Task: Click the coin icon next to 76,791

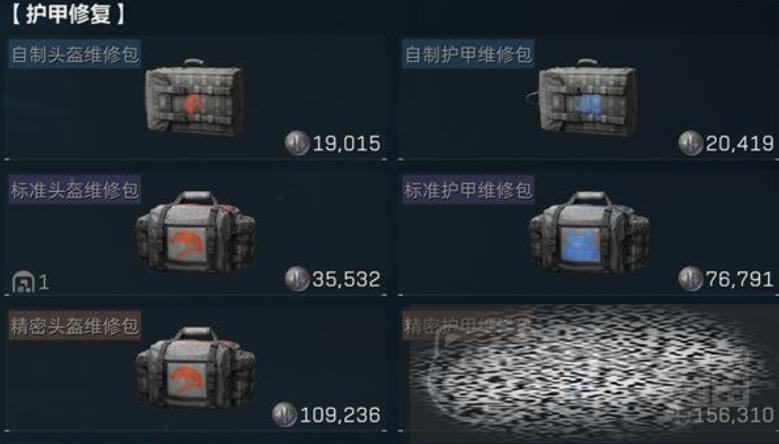Action: click(x=691, y=279)
